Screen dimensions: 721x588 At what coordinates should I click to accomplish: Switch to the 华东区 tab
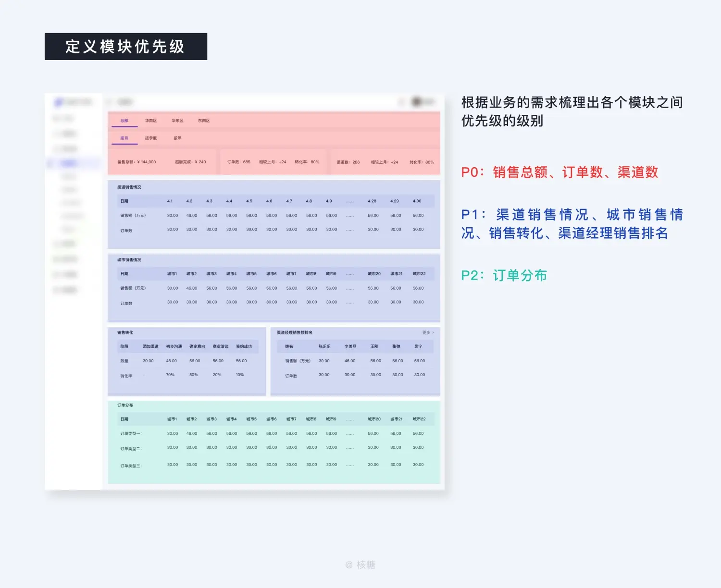[177, 121]
